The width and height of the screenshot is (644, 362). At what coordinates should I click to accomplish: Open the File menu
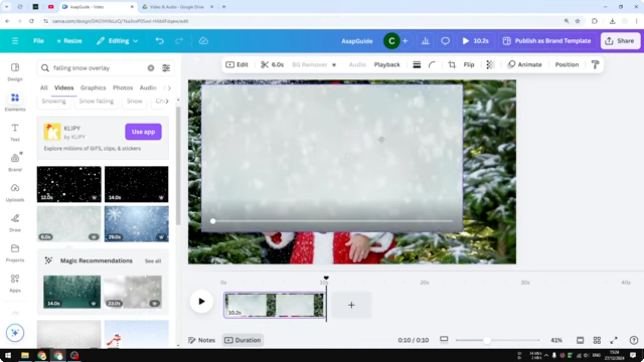(39, 41)
